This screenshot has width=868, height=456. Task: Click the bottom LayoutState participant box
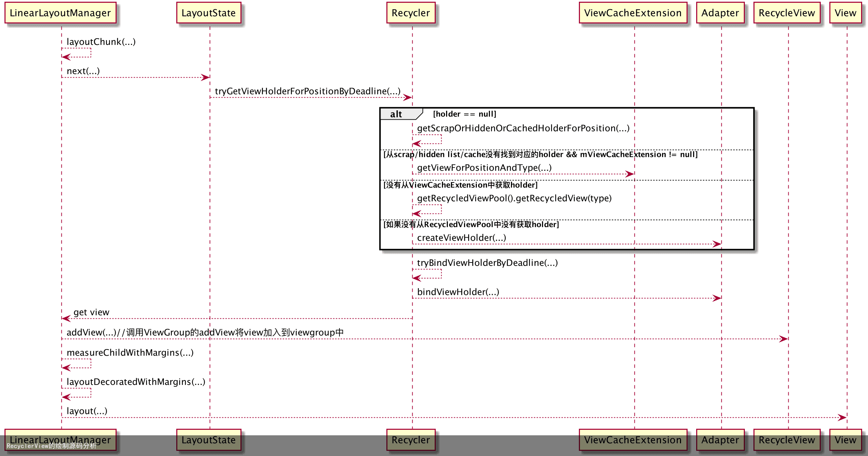209,440
